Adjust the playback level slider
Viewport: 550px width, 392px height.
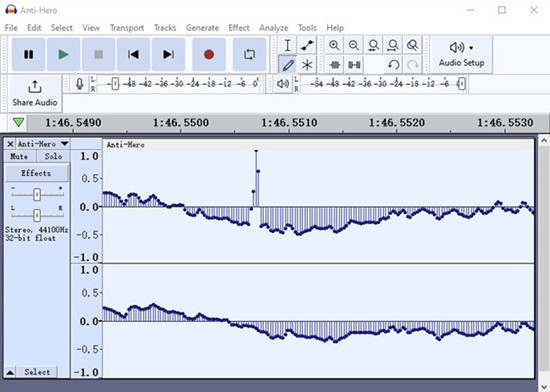[x=462, y=84]
